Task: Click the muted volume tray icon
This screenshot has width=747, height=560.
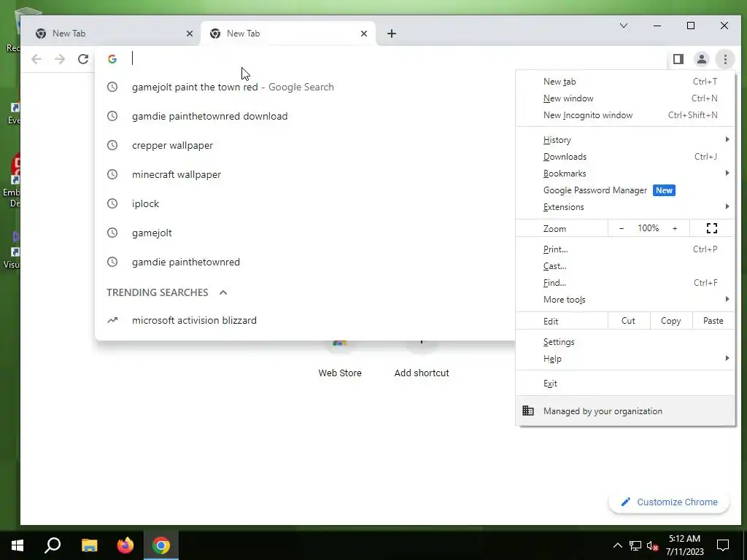Action: pos(653,545)
